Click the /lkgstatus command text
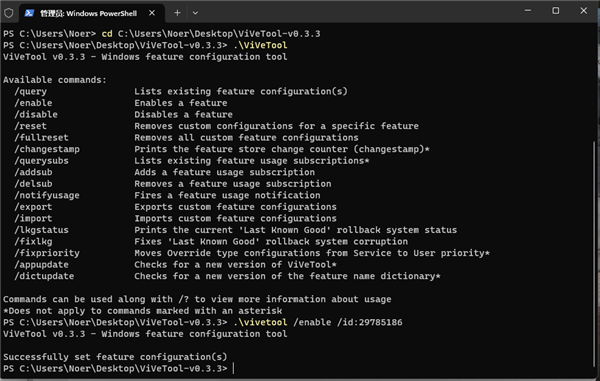 [41, 230]
